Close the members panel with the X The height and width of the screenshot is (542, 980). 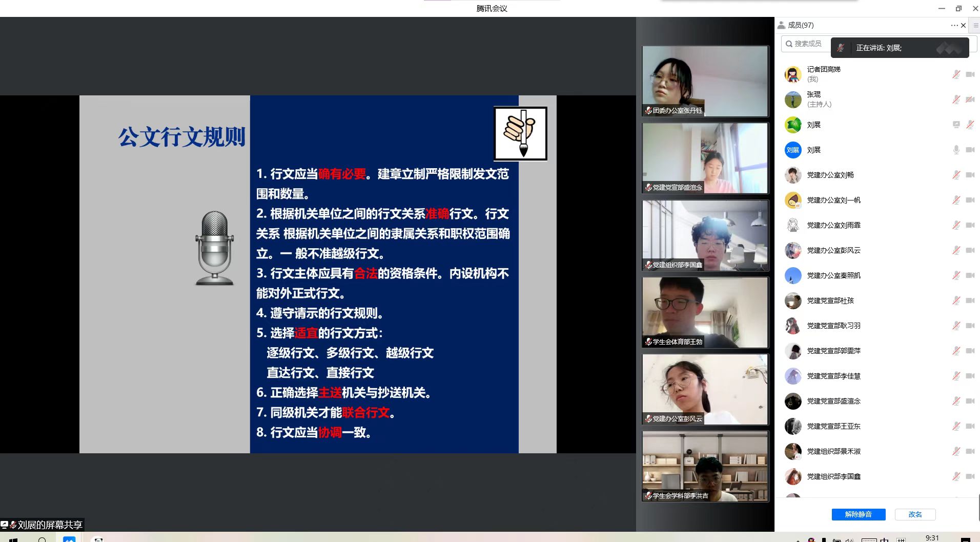click(963, 25)
